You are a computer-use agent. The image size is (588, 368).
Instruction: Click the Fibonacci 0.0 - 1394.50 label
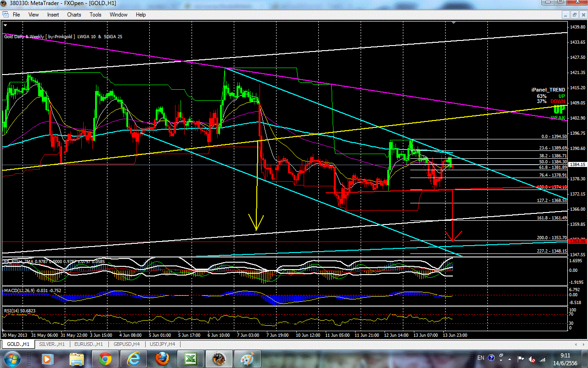(554, 137)
